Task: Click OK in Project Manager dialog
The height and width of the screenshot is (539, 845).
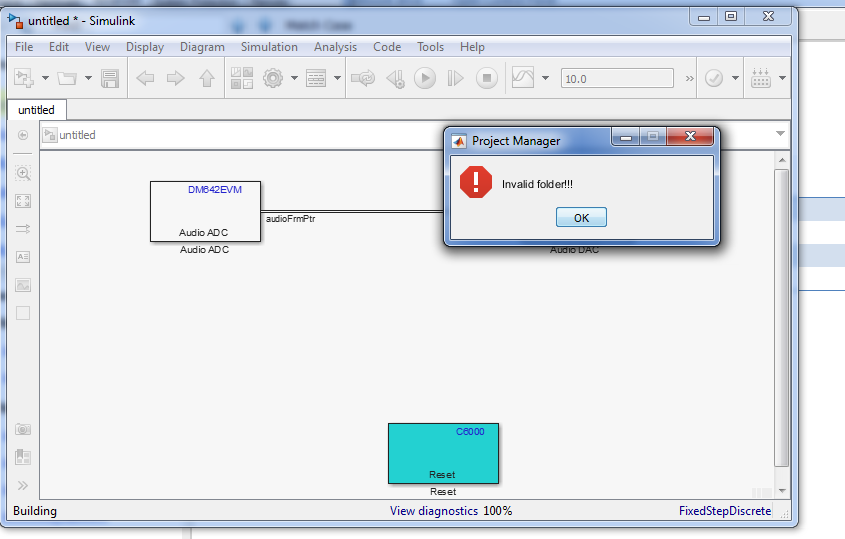Action: (x=581, y=217)
